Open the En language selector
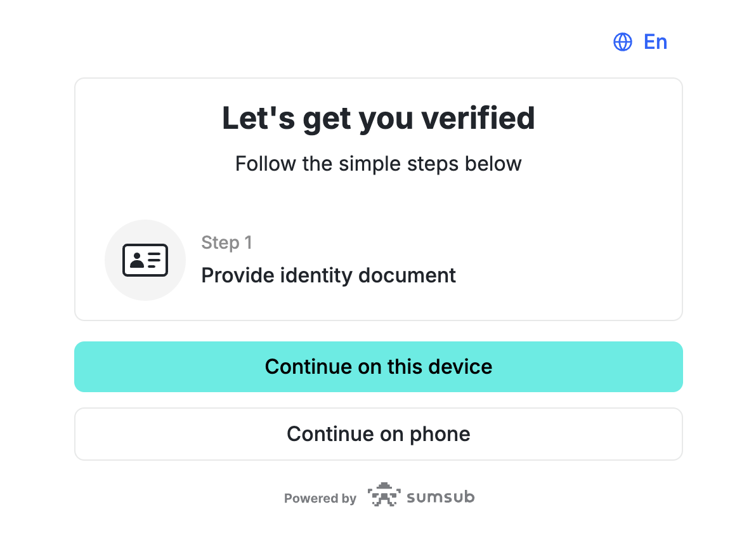 point(641,42)
